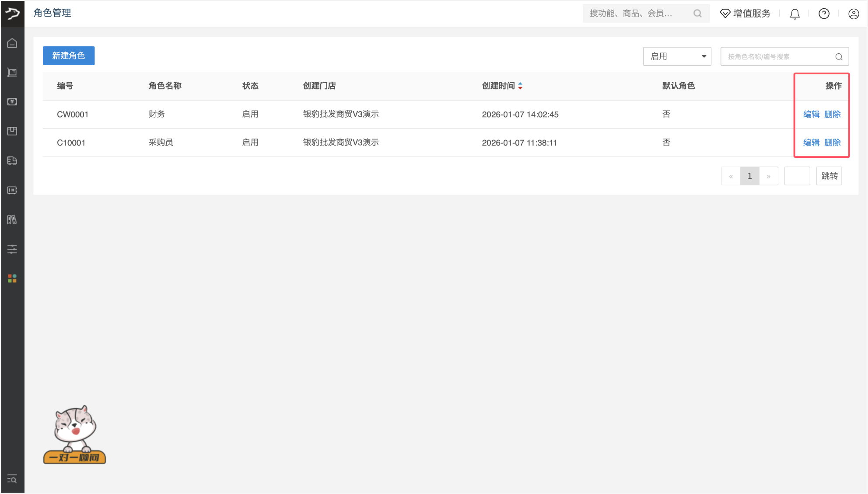Click the page number jump input box
The image size is (868, 494).
(x=797, y=176)
